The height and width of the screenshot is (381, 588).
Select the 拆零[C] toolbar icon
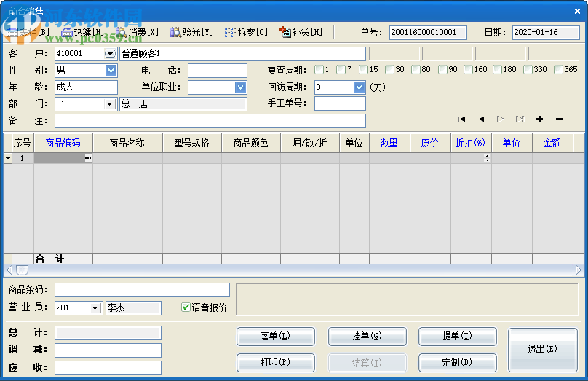[x=247, y=32]
